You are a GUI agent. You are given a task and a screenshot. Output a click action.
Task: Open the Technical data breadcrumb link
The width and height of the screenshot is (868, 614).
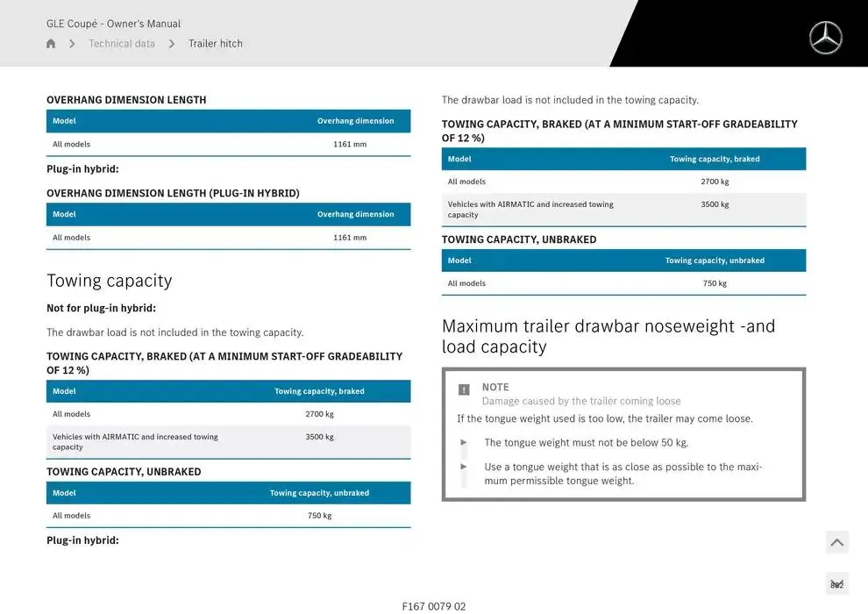click(122, 44)
